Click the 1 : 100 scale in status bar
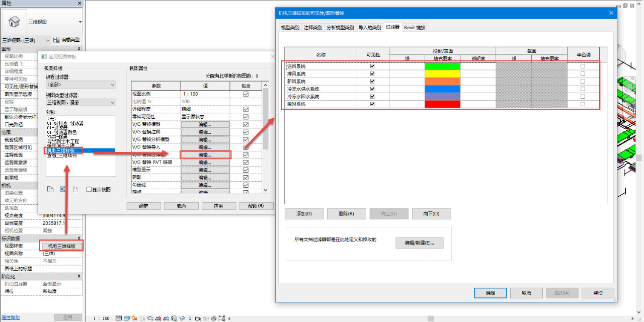Viewport: 644px width, 322px height. coord(101,318)
